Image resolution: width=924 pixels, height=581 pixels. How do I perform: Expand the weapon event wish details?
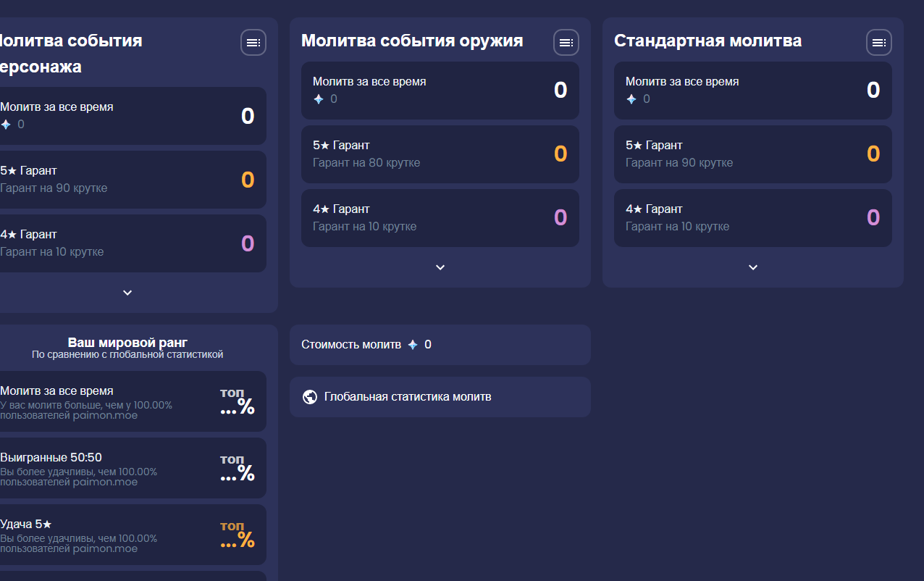[440, 267]
